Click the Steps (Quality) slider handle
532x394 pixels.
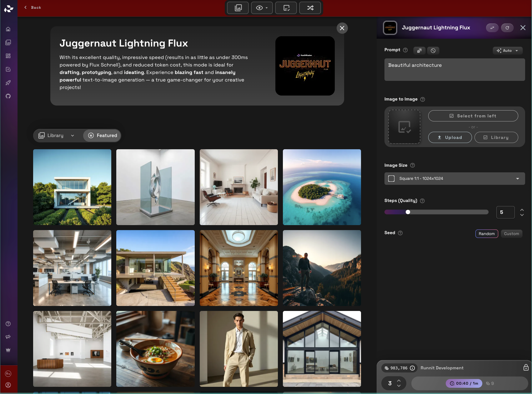tap(408, 212)
